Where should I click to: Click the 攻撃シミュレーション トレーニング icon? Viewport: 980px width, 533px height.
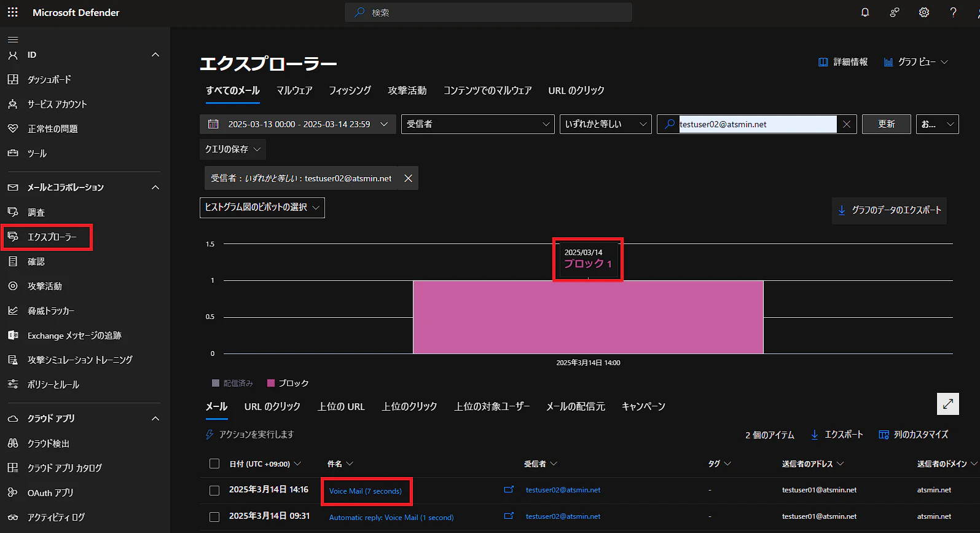[13, 360]
